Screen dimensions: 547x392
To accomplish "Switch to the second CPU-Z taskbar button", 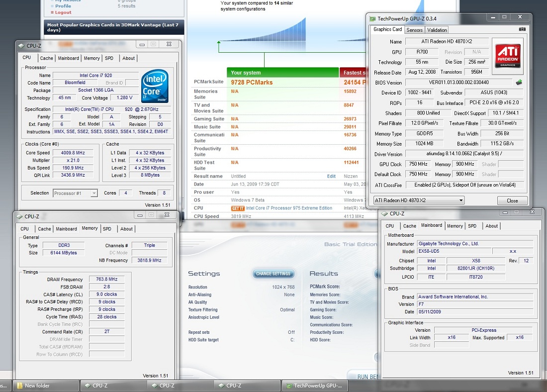I will (180, 386).
